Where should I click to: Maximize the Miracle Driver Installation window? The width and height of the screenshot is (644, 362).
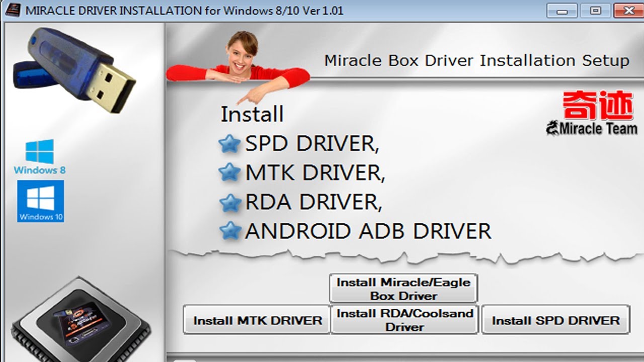595,10
